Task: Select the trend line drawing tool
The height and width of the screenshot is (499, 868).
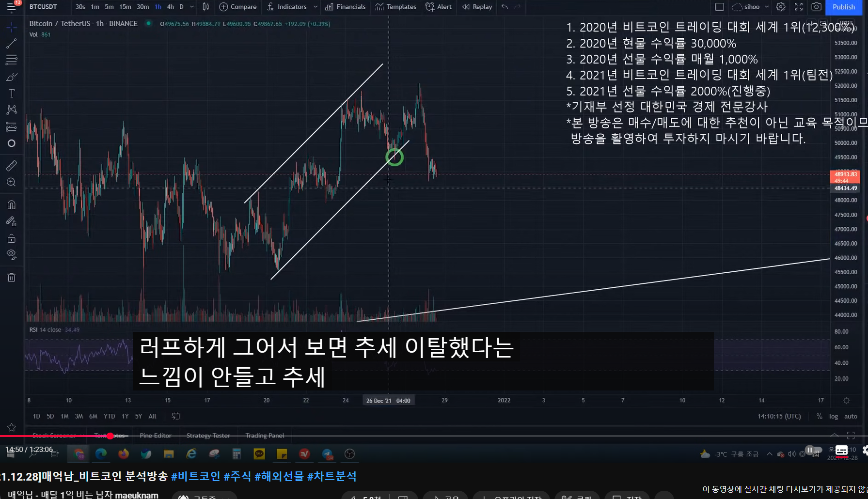Action: click(x=11, y=44)
